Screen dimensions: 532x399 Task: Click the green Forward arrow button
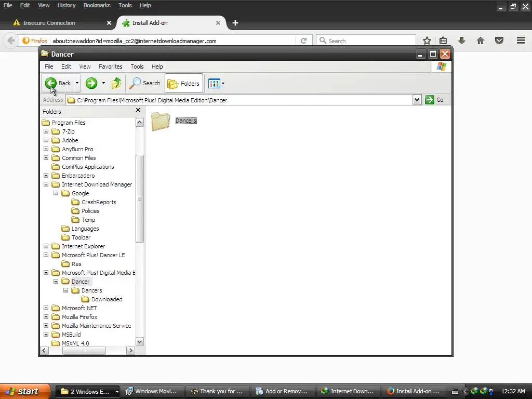91,83
